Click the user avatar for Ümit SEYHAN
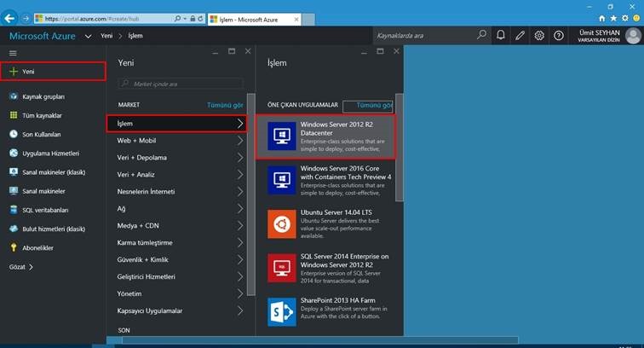Viewport: 644px width, 348px height. coord(633,36)
